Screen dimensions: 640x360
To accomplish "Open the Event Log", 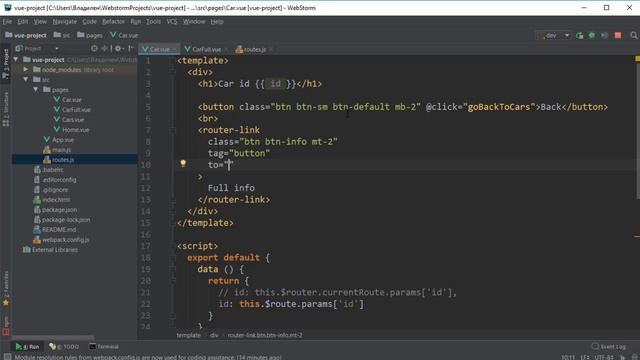I will 609,347.
